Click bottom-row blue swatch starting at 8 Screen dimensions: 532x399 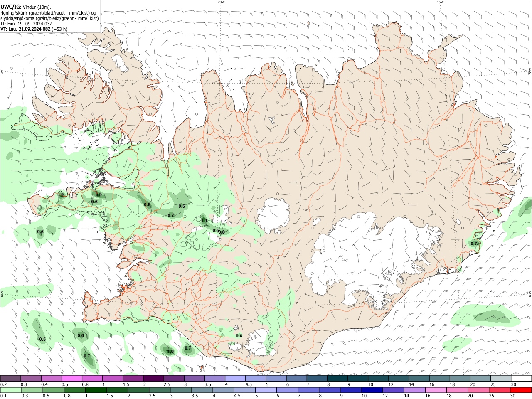coord(330,390)
